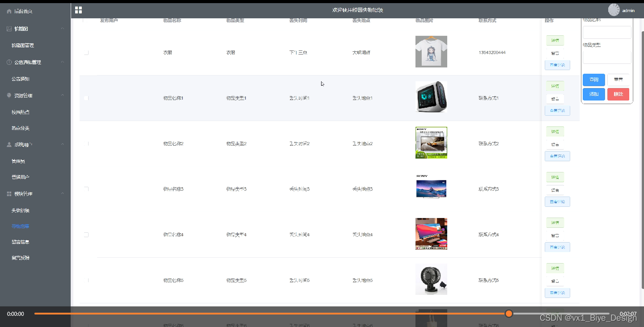Viewport: 644px width, 327px height.
Task: Click the grid icon beside 模块管理
Action: (x=9, y=194)
